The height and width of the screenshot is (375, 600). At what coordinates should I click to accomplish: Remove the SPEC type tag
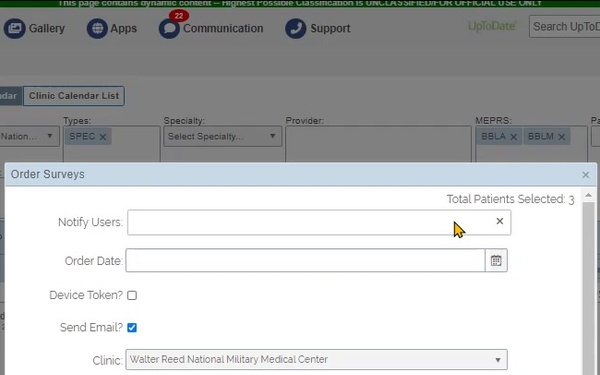[103, 137]
